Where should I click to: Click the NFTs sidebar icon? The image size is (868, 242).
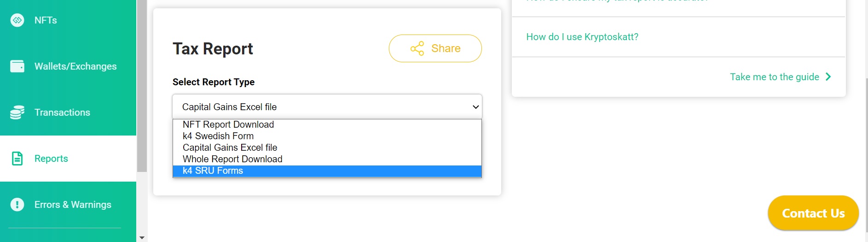[17, 20]
